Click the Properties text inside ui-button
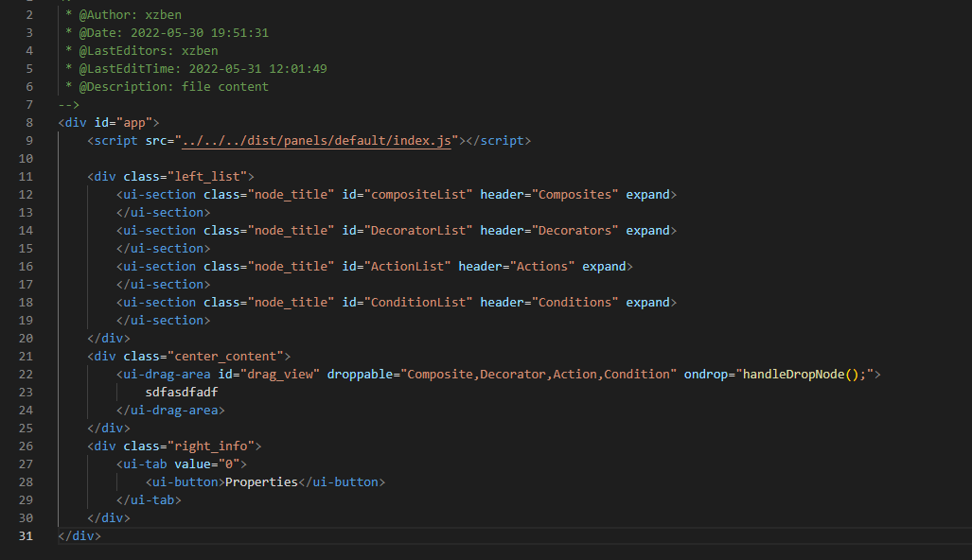This screenshot has width=972, height=560. [261, 482]
